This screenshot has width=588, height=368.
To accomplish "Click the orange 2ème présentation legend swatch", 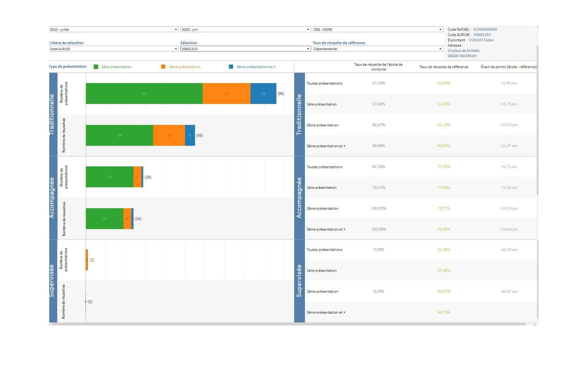I will (x=163, y=67).
